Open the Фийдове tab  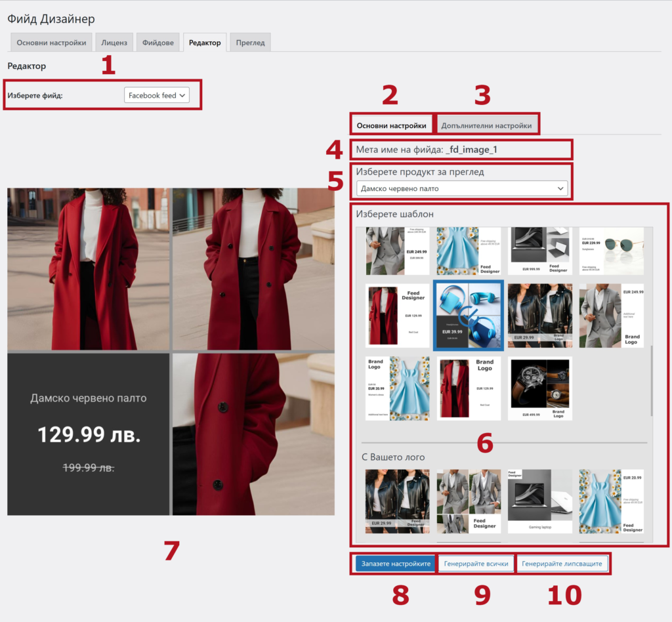[x=158, y=43]
